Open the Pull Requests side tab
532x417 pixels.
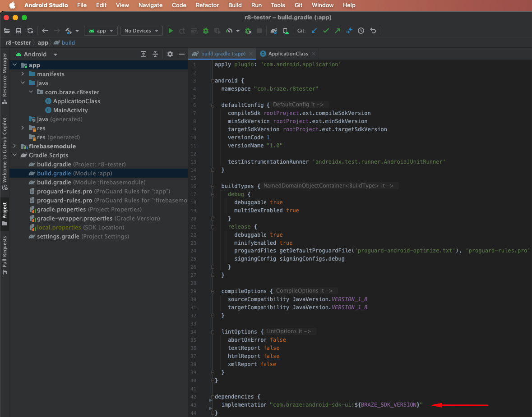[x=5, y=255]
